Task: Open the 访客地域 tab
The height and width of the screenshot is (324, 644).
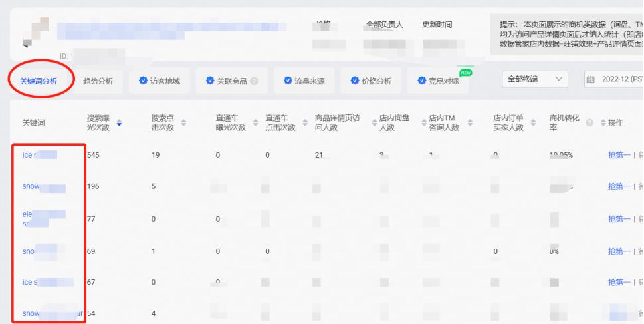Action: [160, 81]
